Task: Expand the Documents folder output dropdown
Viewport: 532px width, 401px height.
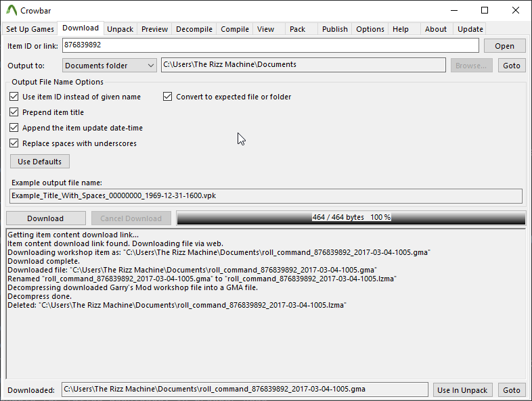Action: pyautogui.click(x=109, y=66)
